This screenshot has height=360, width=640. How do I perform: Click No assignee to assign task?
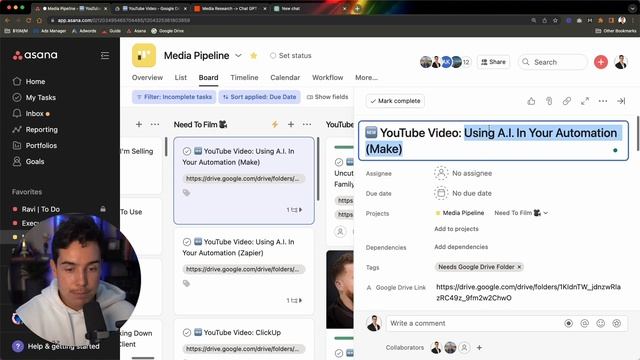pyautogui.click(x=463, y=173)
